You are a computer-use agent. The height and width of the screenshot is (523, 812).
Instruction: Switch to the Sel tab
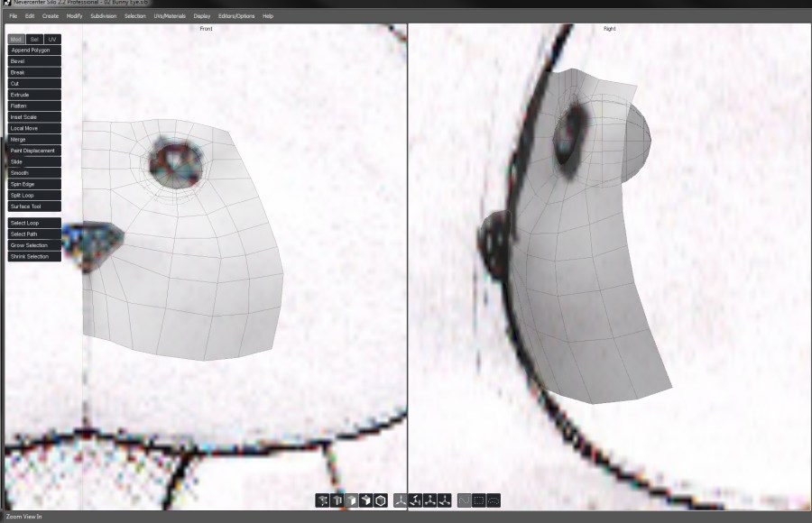(34, 40)
